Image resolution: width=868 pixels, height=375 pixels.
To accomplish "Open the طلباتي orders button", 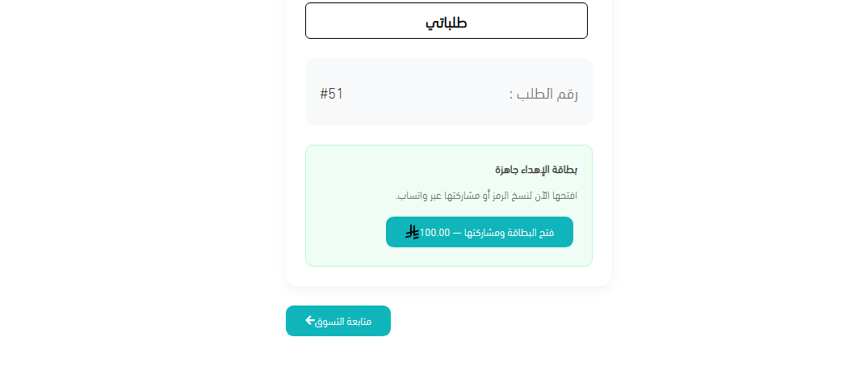I will tap(447, 21).
